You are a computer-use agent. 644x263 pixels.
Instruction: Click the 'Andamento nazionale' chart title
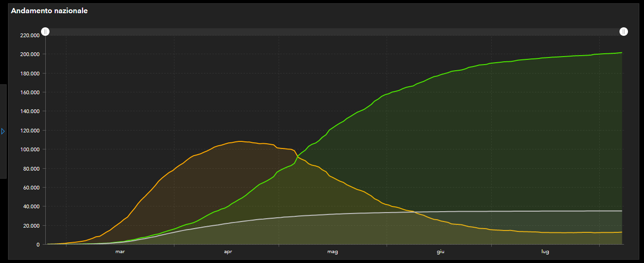coord(49,11)
